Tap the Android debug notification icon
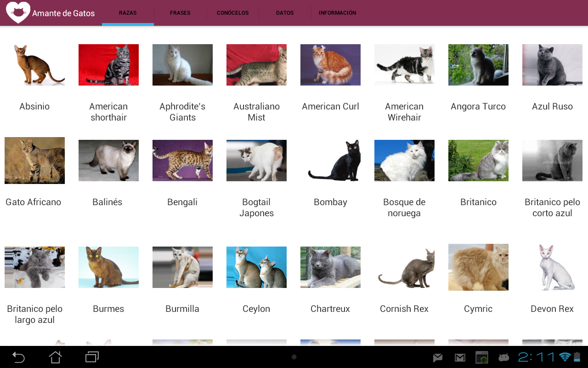 504,357
